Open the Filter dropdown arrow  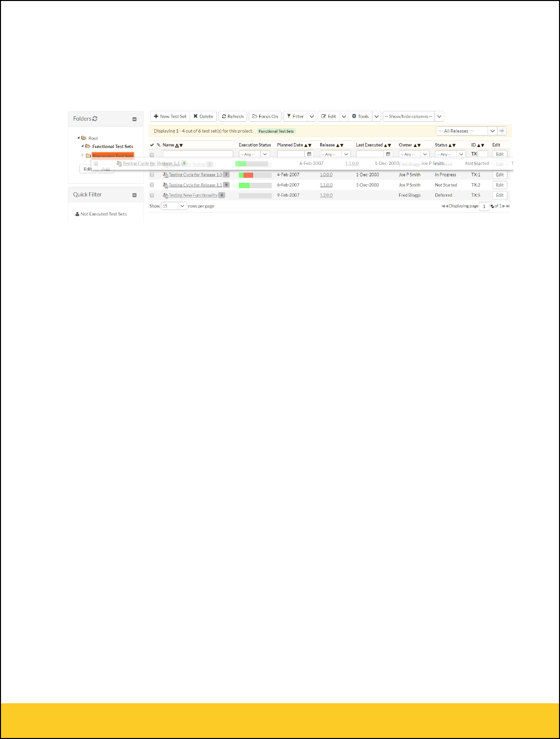pyautogui.click(x=312, y=116)
